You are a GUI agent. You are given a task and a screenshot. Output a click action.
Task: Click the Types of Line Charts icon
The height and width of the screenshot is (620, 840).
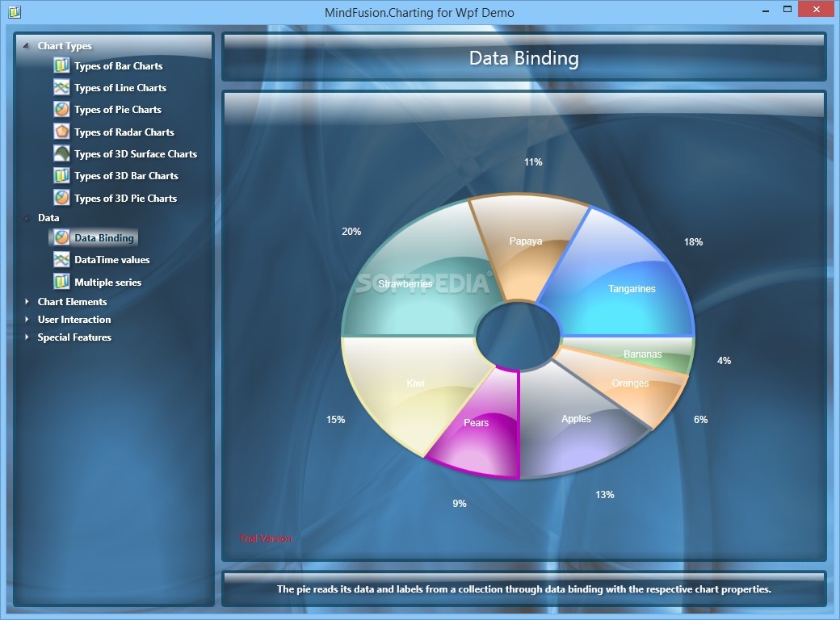(x=61, y=87)
